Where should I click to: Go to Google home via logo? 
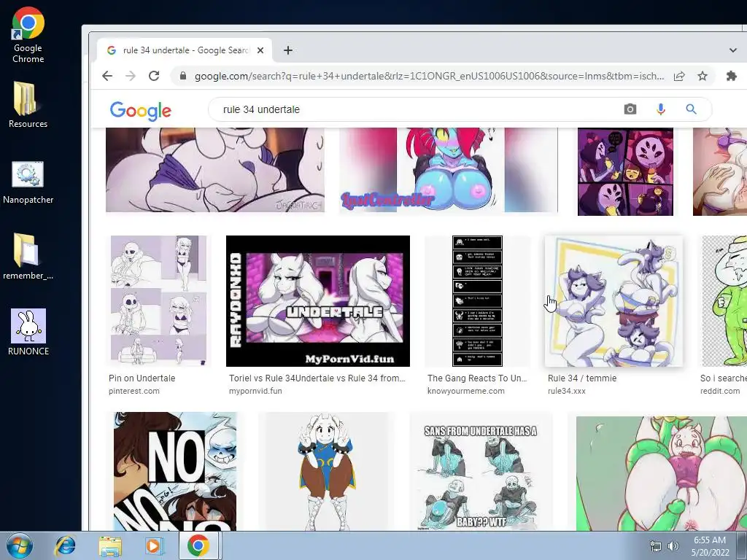[x=141, y=111]
